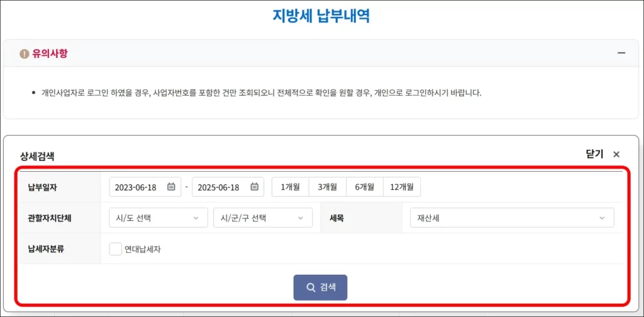Open calendar picker for start date 2023-06-18
This screenshot has width=644, height=317.
coord(171,187)
